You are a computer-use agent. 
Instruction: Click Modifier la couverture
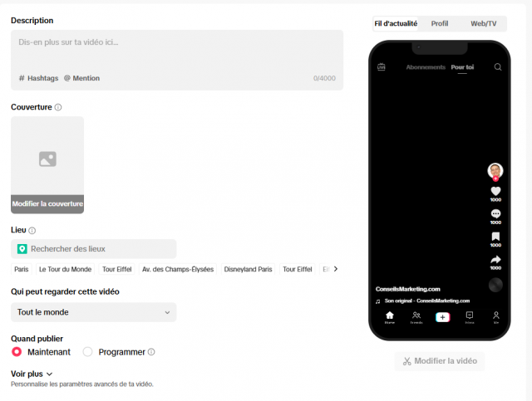coord(47,203)
